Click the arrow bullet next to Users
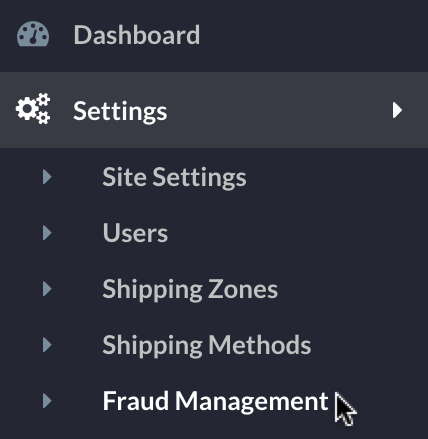 (47, 233)
